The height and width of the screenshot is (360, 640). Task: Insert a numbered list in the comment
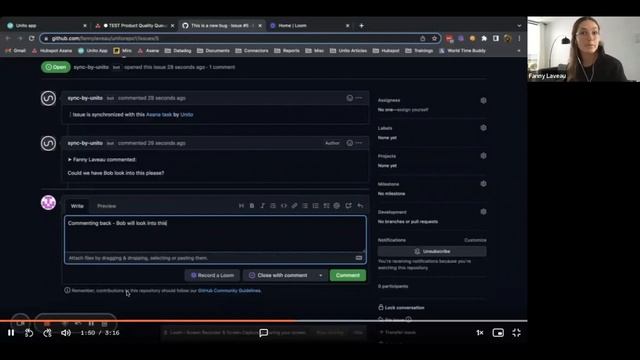coord(316,206)
